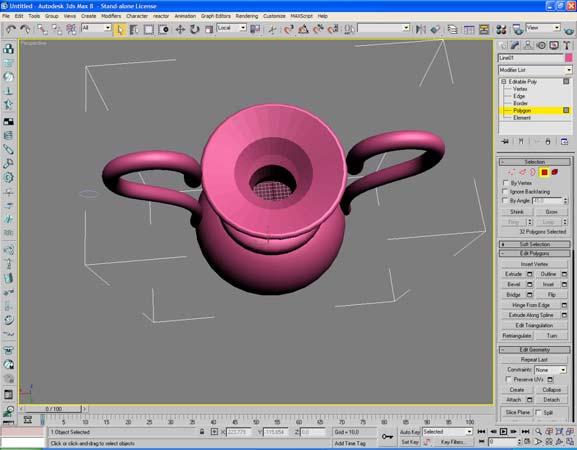
Task: Toggle the Polygon sub-object icon in Selection
Action: pos(544,172)
